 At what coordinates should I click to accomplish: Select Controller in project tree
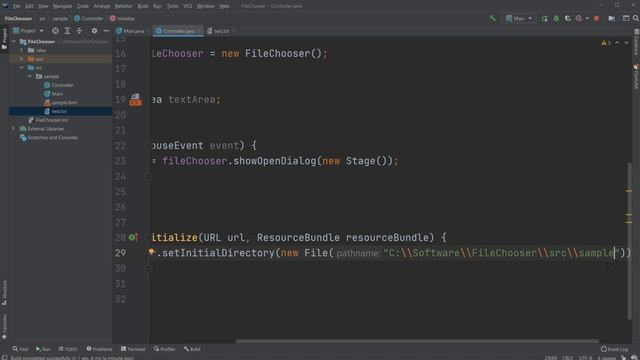point(59,85)
